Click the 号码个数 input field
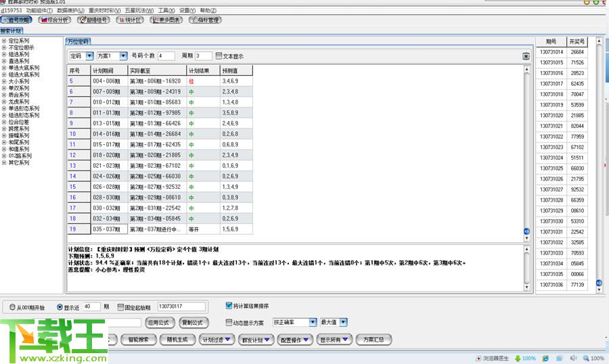609x364 pixels. pyautogui.click(x=166, y=56)
